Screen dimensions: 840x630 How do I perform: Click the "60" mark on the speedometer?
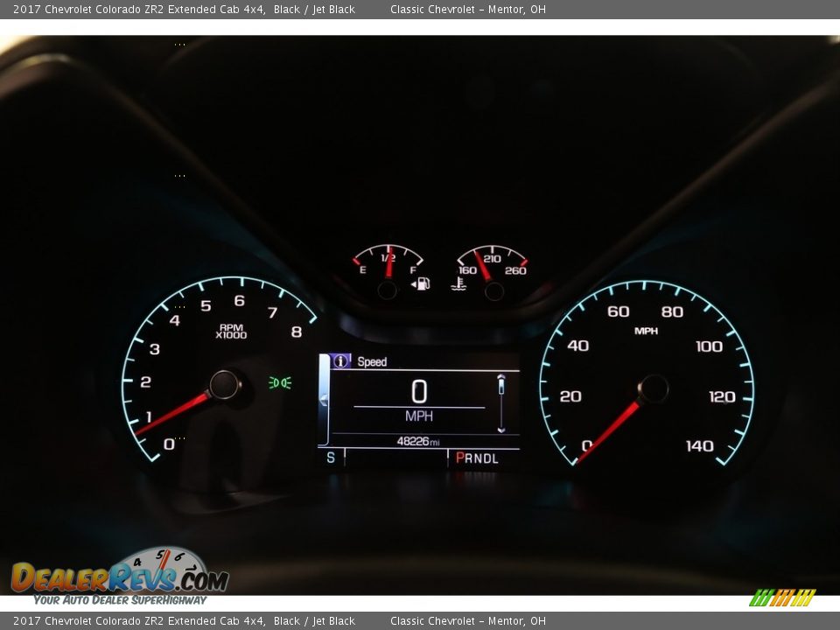(619, 311)
